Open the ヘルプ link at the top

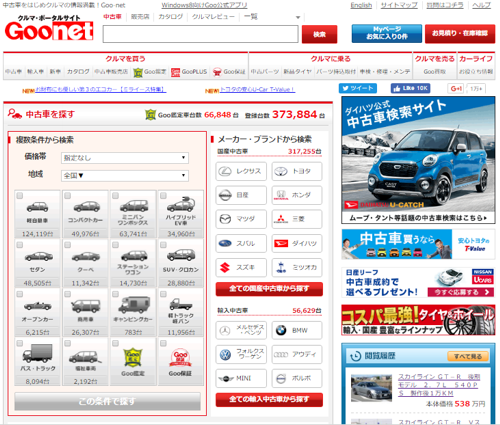pos(482,5)
